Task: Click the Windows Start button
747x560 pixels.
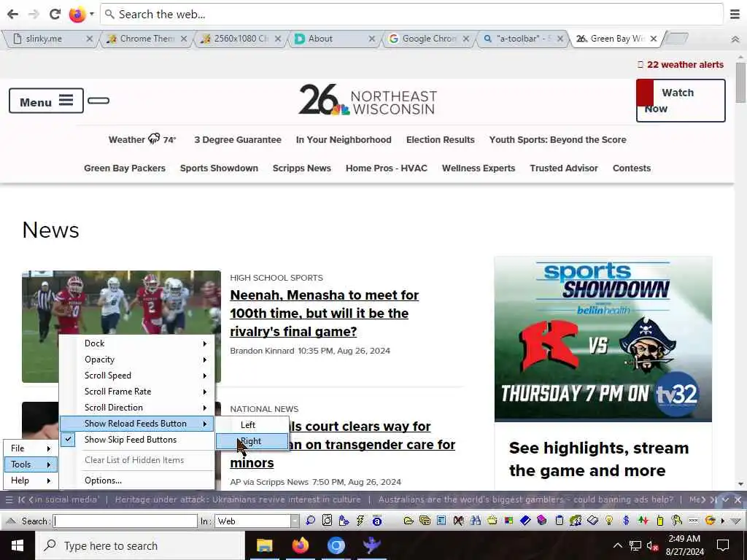Action: point(18,545)
